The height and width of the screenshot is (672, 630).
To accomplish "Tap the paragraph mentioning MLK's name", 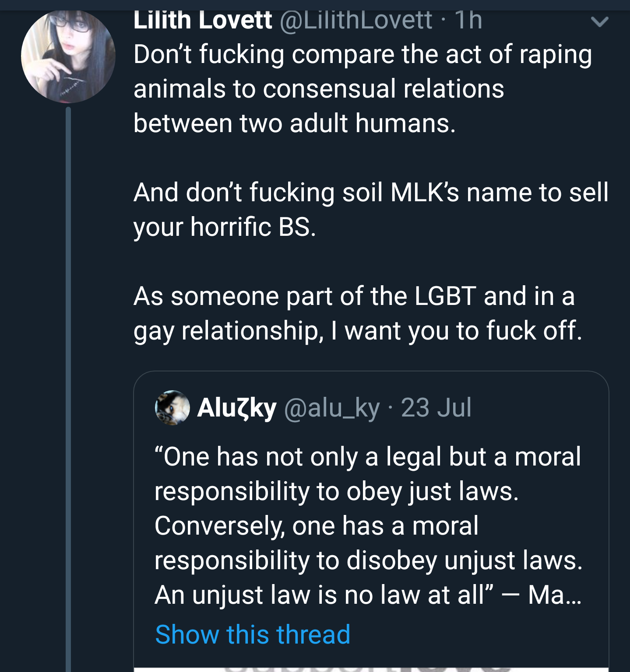I will pos(371,210).
